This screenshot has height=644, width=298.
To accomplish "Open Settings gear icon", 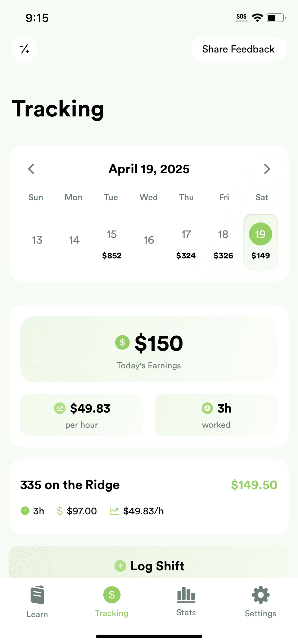I will point(261,595).
